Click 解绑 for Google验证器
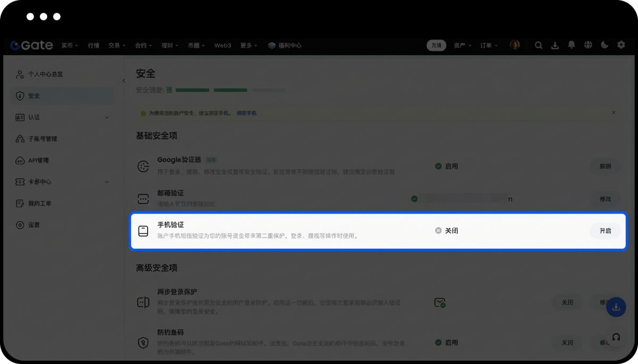 606,166
